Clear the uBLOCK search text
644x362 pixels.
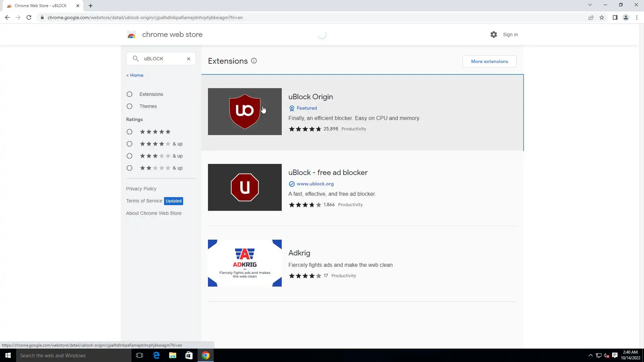189,59
